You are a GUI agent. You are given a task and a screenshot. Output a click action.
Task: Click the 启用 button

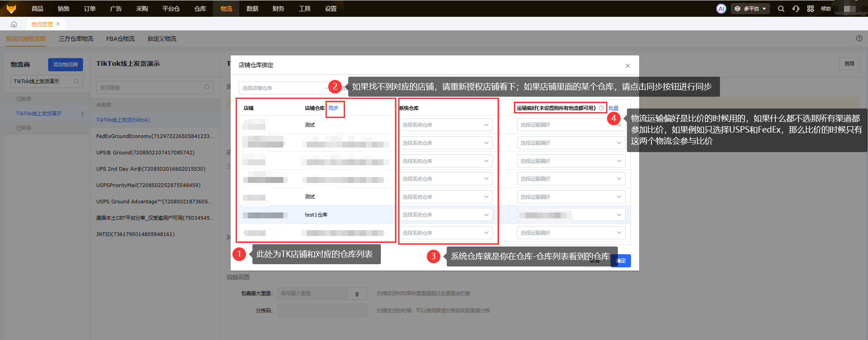849,64
